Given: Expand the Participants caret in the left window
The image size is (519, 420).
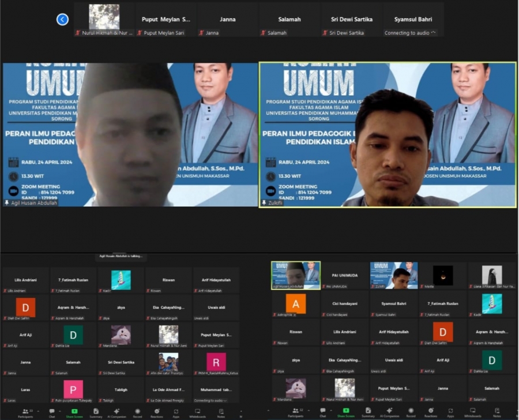Looking at the screenshot, I should click(38, 411).
